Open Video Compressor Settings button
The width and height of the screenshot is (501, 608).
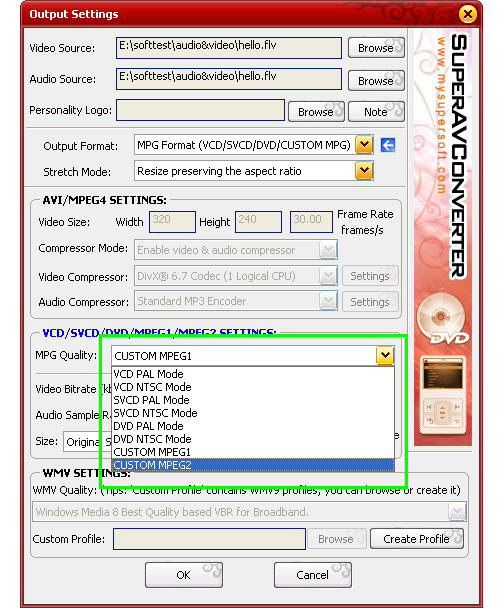(x=370, y=276)
